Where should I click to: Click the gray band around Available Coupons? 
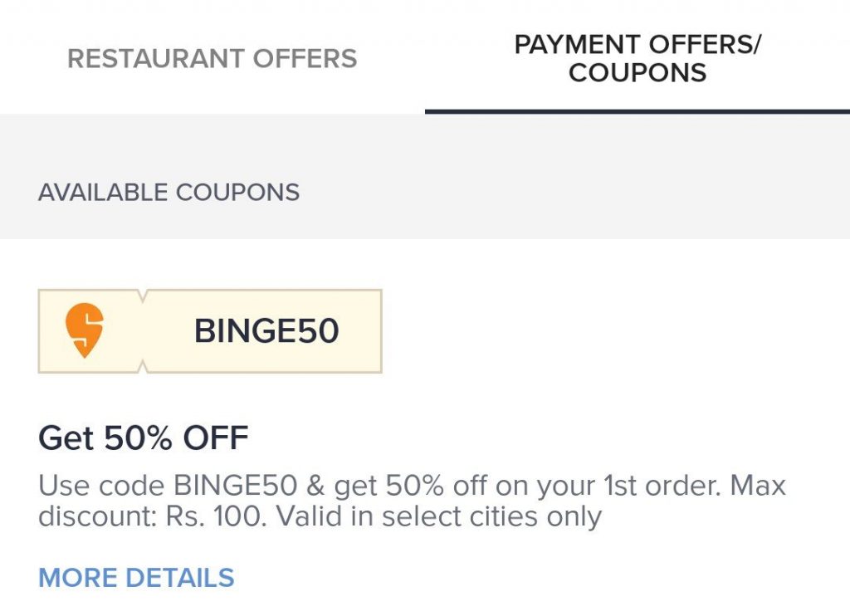pos(425,176)
